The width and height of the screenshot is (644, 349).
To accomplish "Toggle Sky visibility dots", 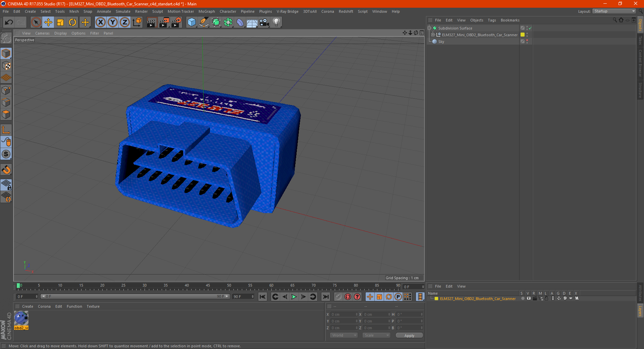I will point(527,42).
